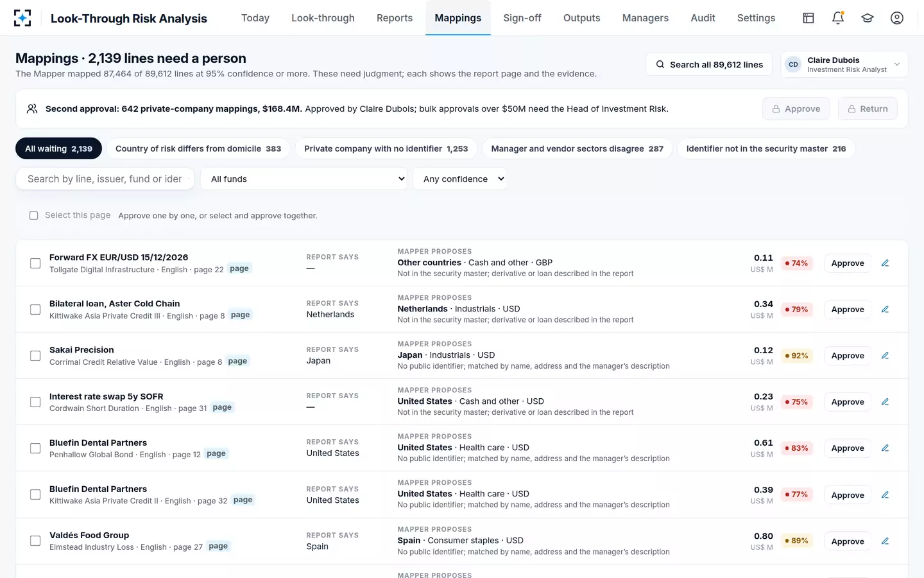Check the Interest rate swap 5y SOFR checkbox

click(35, 402)
